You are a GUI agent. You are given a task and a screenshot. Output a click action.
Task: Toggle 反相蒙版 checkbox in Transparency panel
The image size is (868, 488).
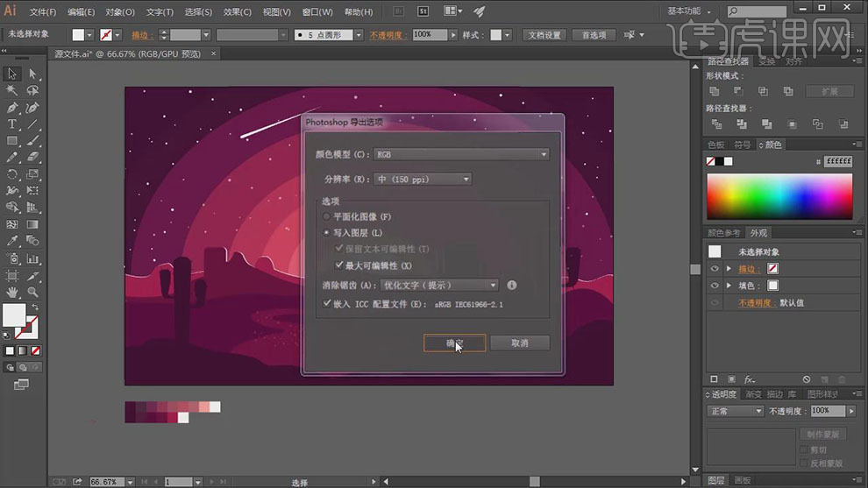pos(804,463)
